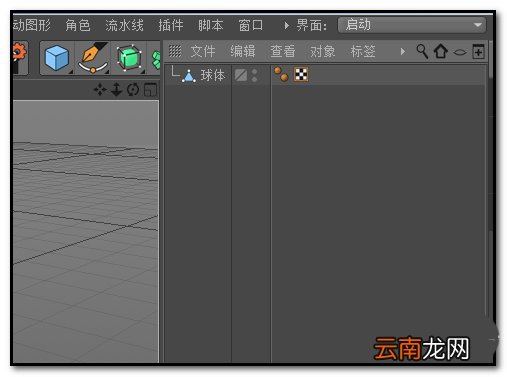Click the viewport zoom arrows icon
This screenshot has width=507, height=377.
pos(116,90)
